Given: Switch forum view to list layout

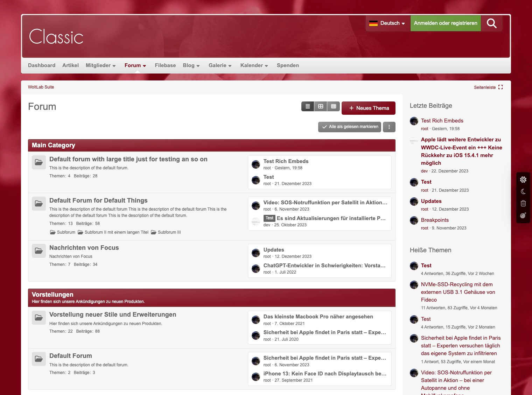Looking at the screenshot, I should click(308, 106).
